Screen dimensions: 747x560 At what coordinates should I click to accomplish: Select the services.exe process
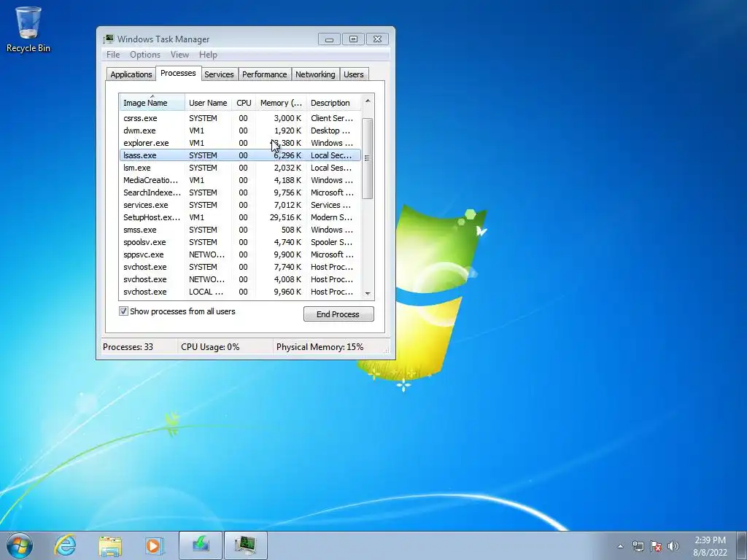(241, 205)
